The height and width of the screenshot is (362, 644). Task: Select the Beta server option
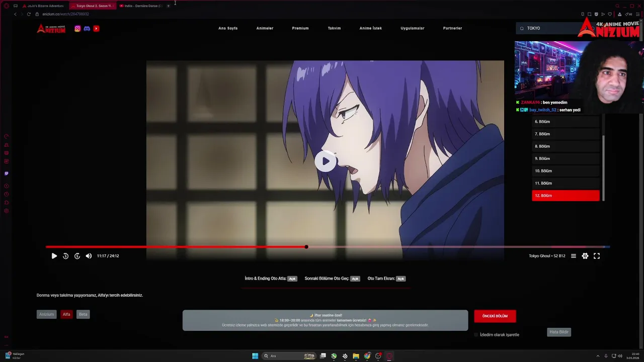click(x=83, y=314)
